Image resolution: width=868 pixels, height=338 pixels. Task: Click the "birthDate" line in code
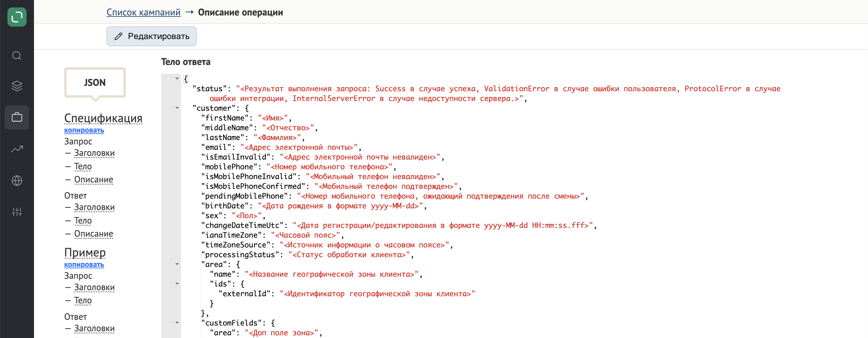pos(314,206)
